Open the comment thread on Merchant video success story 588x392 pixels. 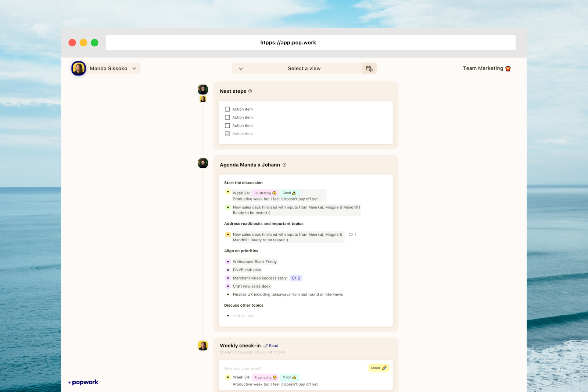(x=296, y=278)
